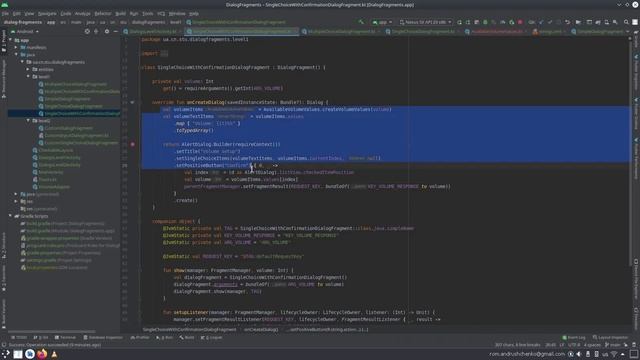
Task: Open Project panel settings gear
Action: point(107,31)
